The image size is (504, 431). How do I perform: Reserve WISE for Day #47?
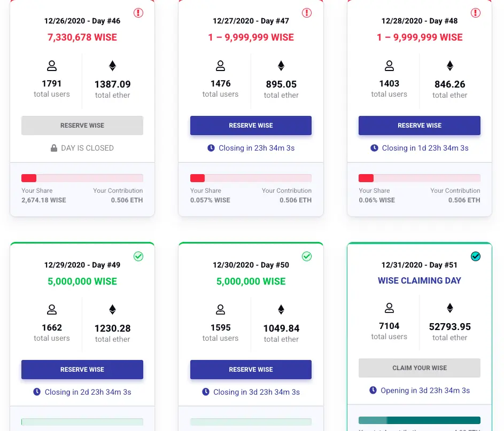tap(251, 126)
